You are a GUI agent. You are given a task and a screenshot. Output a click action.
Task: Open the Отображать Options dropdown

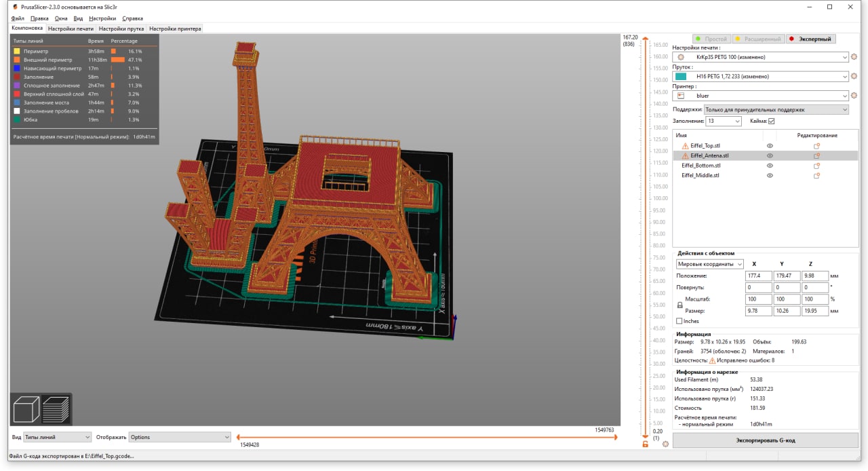coord(180,437)
